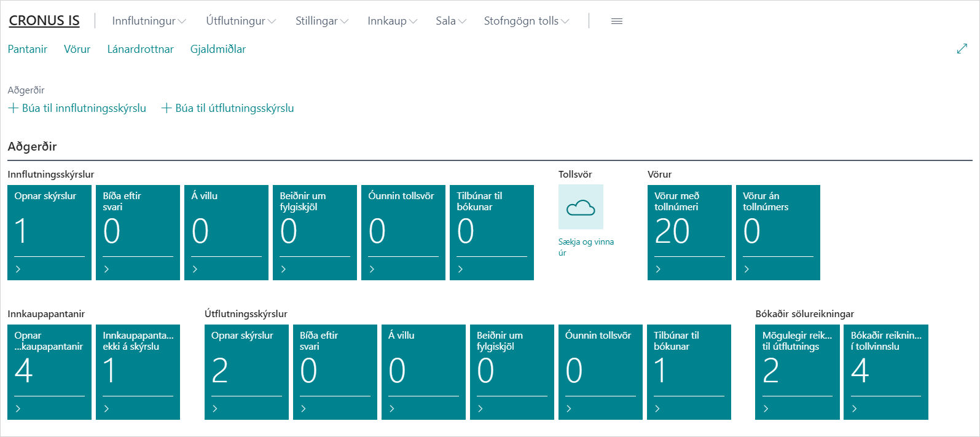Expand the Innflutningur dropdown menu
Viewport: 980px width, 437px height.
pos(149,21)
